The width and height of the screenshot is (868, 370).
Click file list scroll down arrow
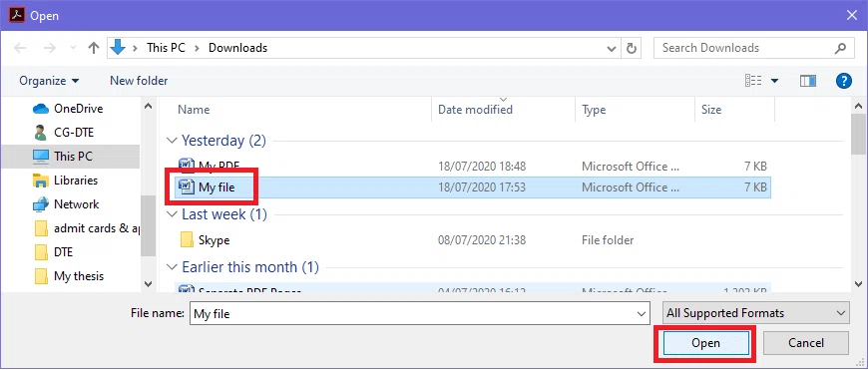(859, 284)
